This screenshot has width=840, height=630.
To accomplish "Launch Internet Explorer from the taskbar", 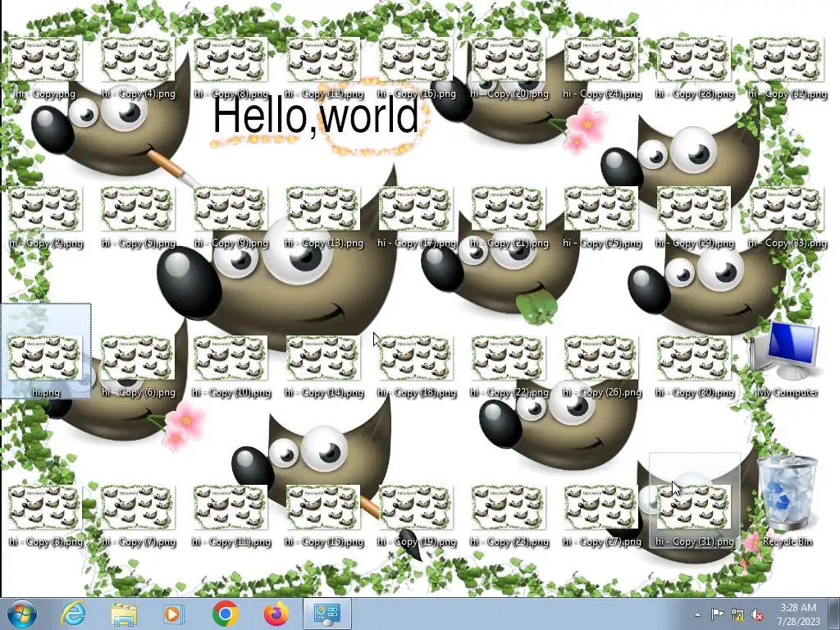I will (73, 614).
